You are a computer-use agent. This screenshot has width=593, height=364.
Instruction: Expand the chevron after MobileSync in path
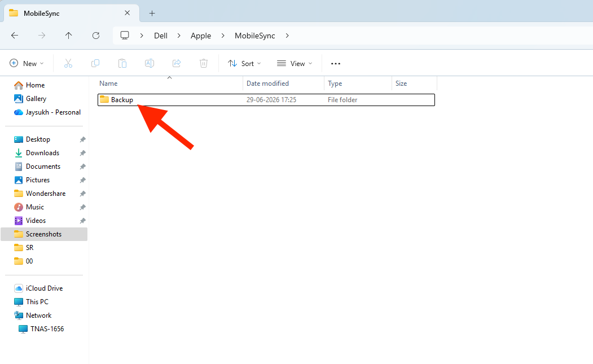point(287,36)
